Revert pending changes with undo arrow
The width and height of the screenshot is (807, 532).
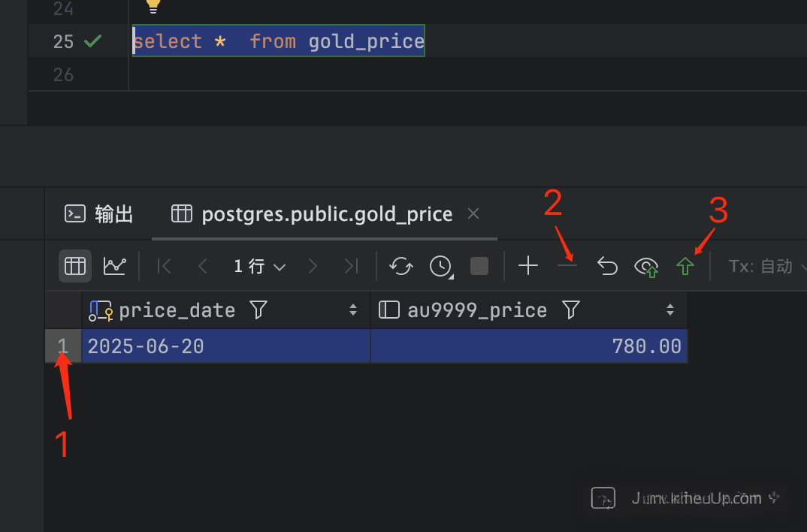coord(607,266)
